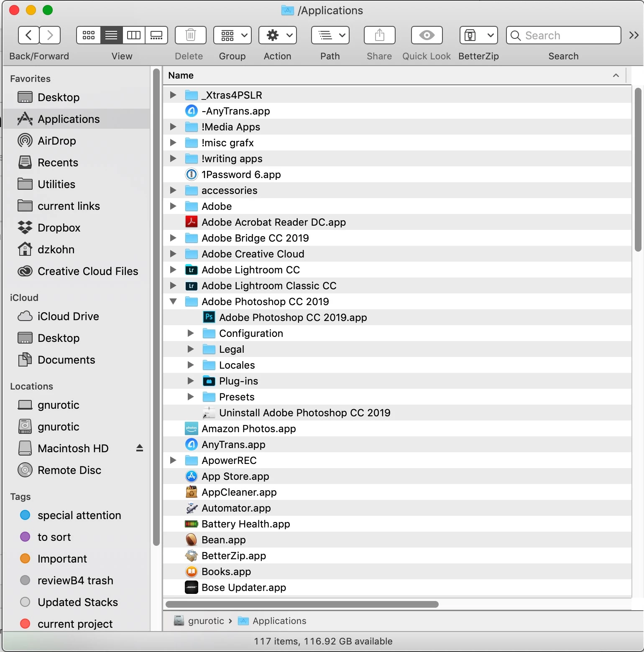Click the Delete trash toolbar icon
Screen dimensions: 644x652
pos(191,35)
